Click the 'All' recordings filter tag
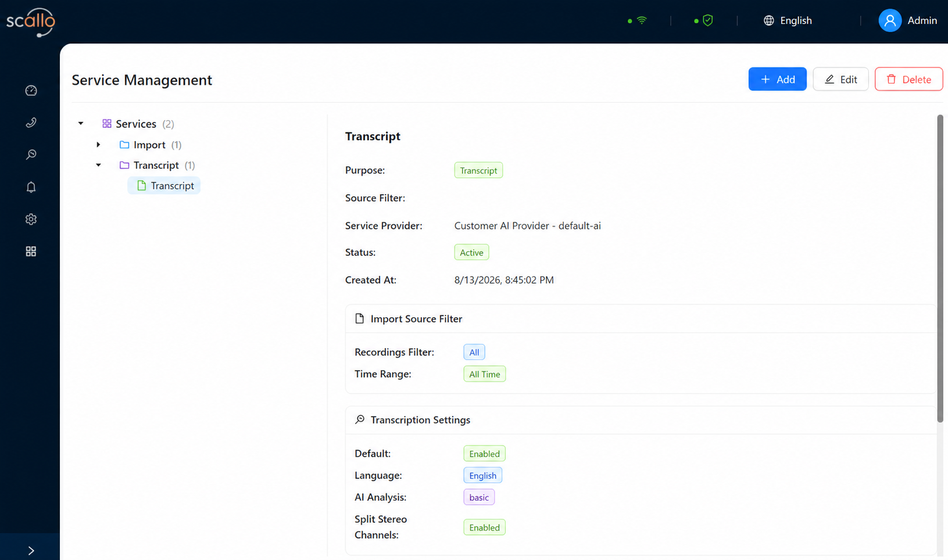Viewport: 948px width, 560px height. 474,352
